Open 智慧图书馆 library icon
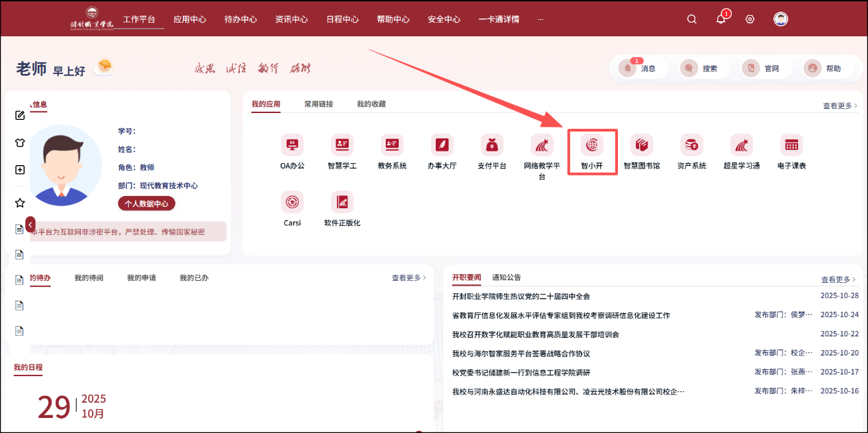Image resolution: width=868 pixels, height=433 pixels. tap(641, 145)
